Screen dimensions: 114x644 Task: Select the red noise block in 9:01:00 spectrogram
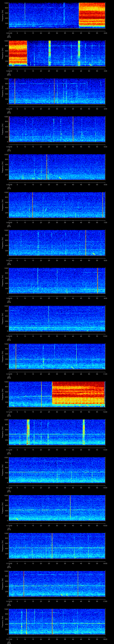(92, 15)
